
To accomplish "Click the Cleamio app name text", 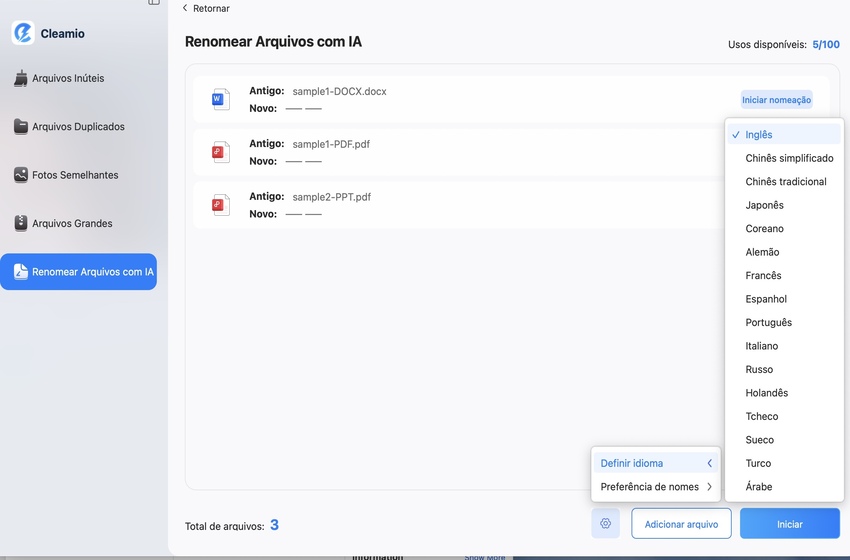I will point(62,34).
